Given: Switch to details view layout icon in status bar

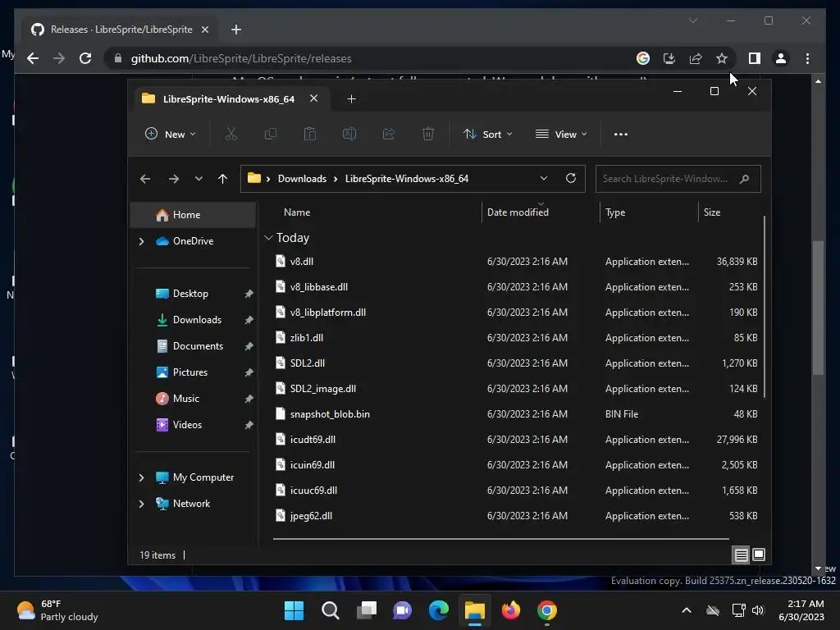Looking at the screenshot, I should pos(741,555).
